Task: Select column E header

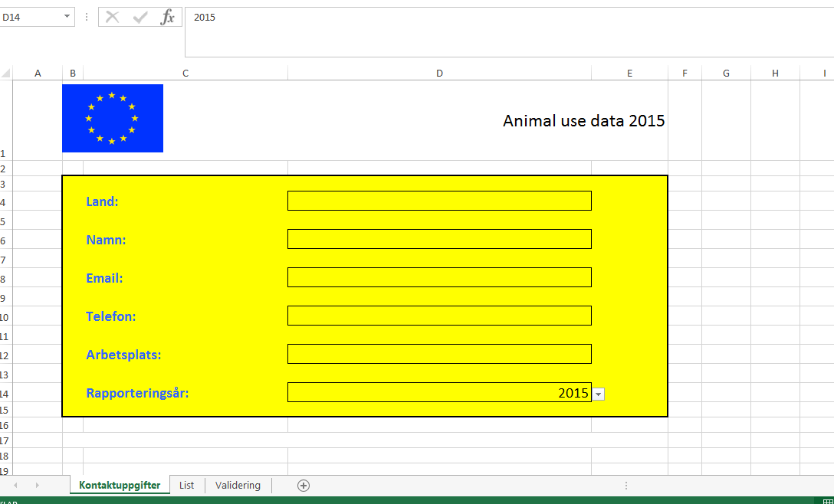Action: [x=629, y=74]
